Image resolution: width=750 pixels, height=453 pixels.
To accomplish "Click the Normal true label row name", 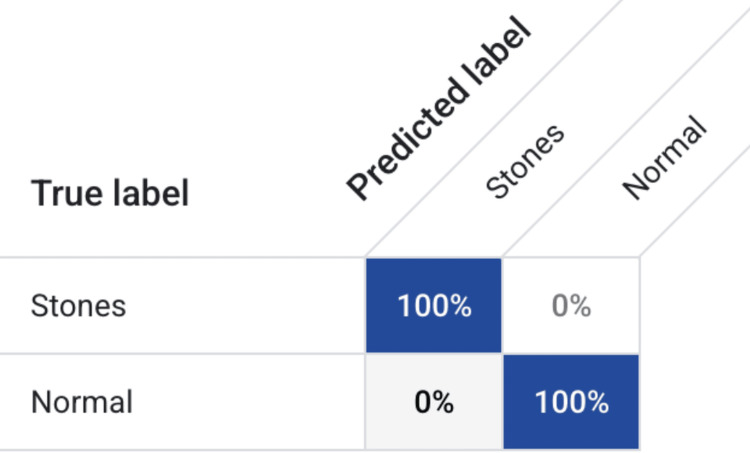I will [x=82, y=402].
